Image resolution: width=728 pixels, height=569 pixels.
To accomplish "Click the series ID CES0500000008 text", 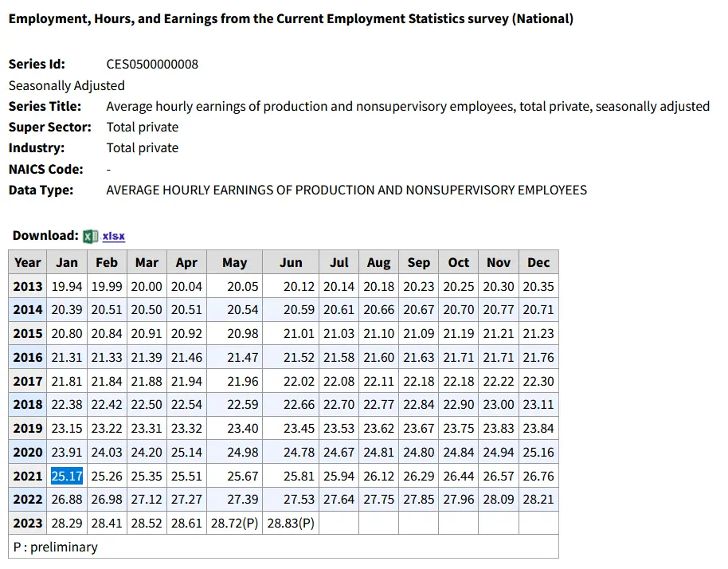I will click(152, 65).
